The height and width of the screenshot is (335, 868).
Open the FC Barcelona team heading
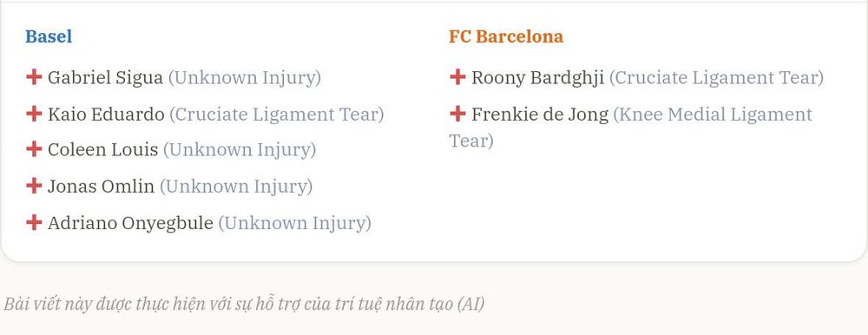(x=506, y=36)
